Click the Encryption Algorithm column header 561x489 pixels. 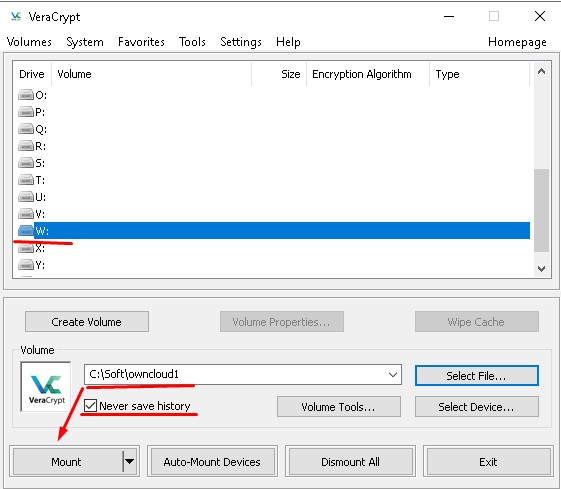pyautogui.click(x=368, y=74)
